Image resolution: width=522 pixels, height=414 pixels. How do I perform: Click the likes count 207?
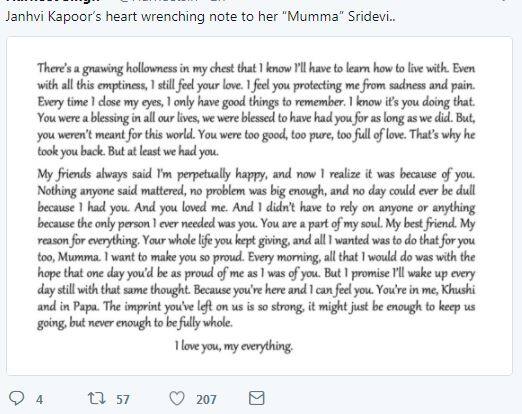206,399
